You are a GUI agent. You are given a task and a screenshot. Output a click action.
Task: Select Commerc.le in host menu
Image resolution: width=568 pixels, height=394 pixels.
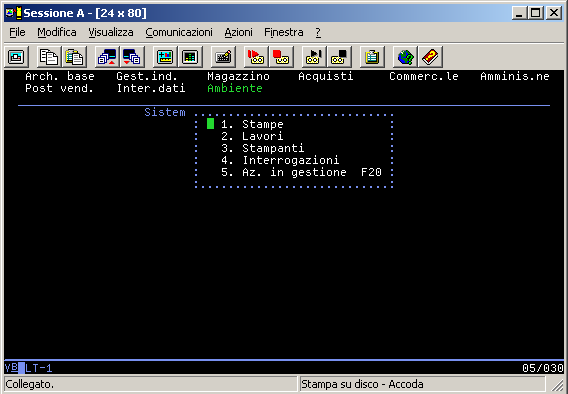(424, 76)
